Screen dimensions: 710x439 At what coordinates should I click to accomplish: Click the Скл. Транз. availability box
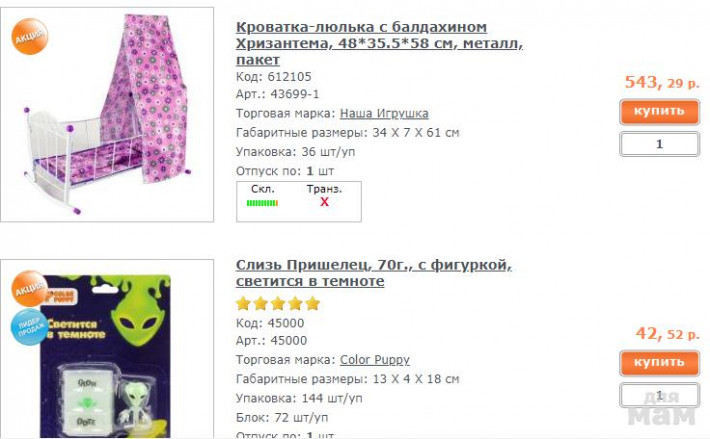(x=299, y=201)
